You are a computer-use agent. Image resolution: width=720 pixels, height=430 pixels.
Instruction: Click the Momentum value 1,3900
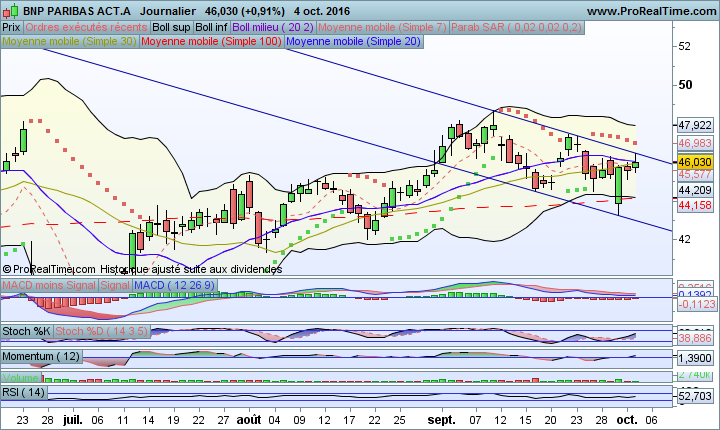click(x=695, y=358)
